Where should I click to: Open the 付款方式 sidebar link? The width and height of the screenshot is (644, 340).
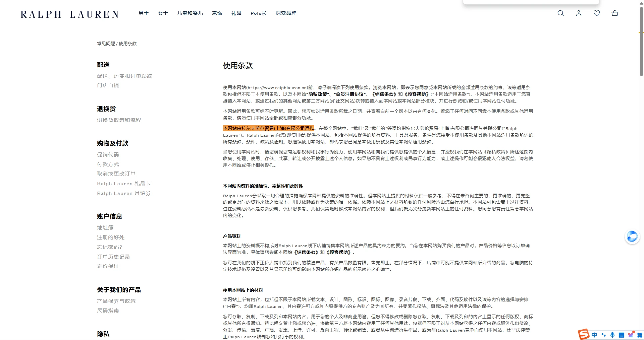point(108,164)
